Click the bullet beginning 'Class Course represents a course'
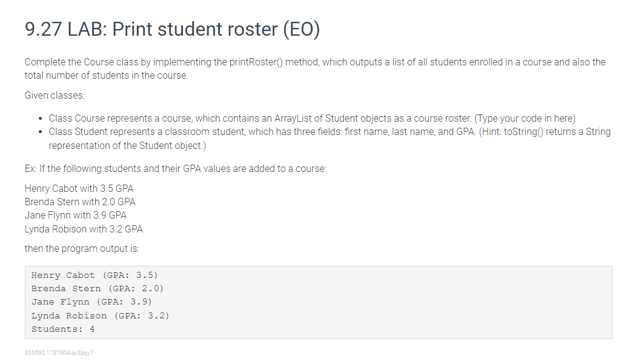The width and height of the screenshot is (644, 362). 312,119
